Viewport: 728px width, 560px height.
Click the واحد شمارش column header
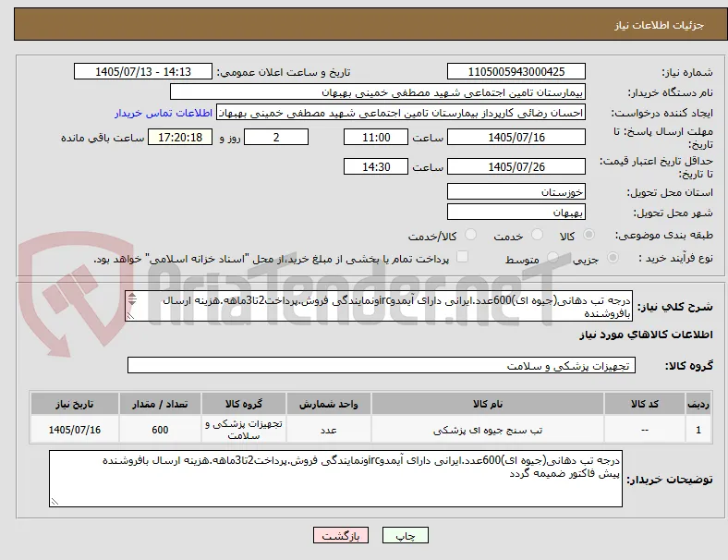[x=329, y=404]
